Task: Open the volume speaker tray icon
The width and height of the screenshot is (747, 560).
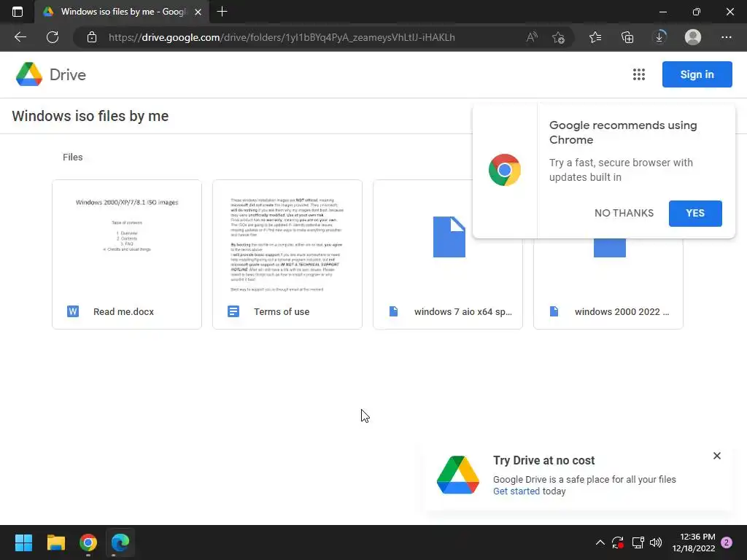Action: pyautogui.click(x=656, y=542)
